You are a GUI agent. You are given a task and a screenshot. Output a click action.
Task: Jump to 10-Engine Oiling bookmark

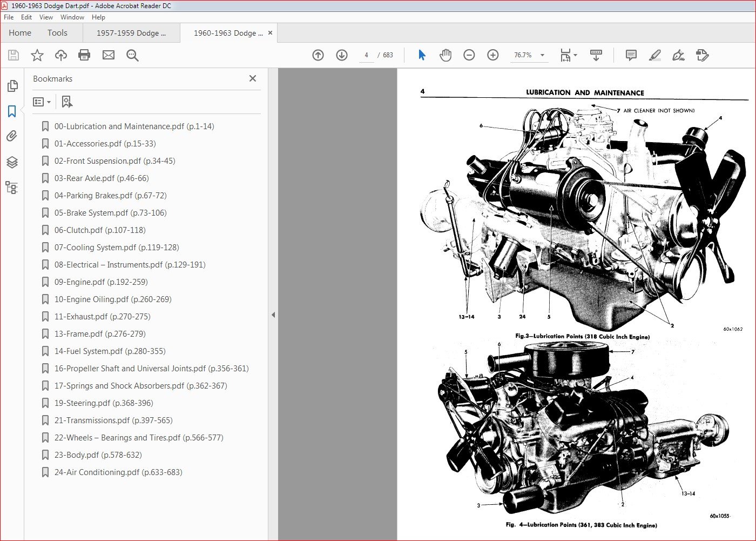coord(113,299)
